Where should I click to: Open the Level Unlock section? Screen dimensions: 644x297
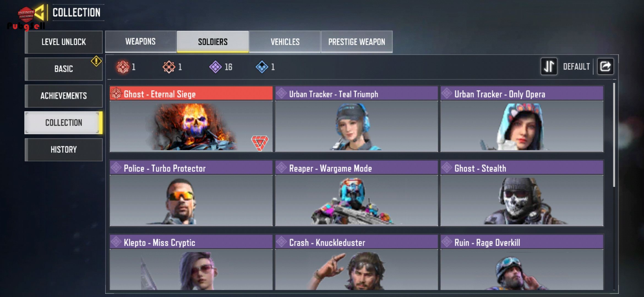coord(64,42)
